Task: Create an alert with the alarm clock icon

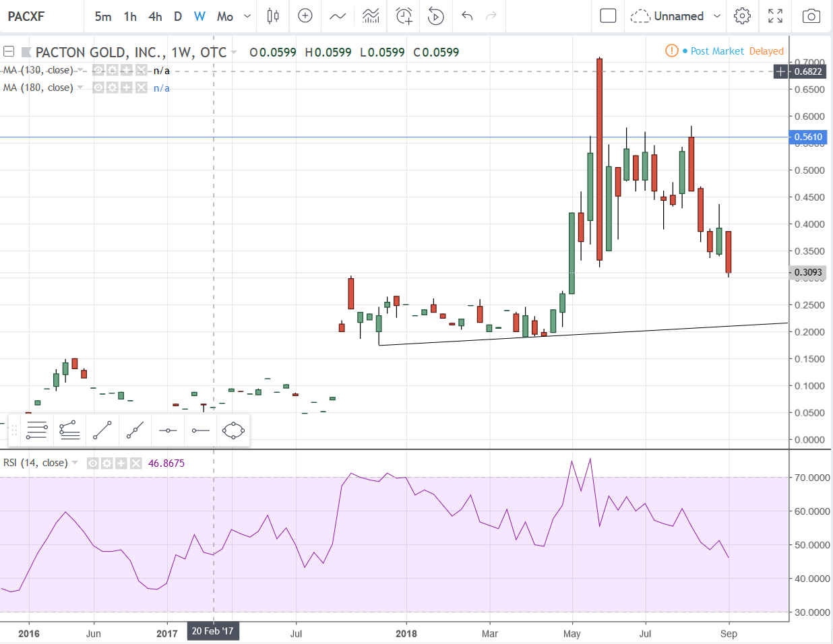Action: [404, 16]
